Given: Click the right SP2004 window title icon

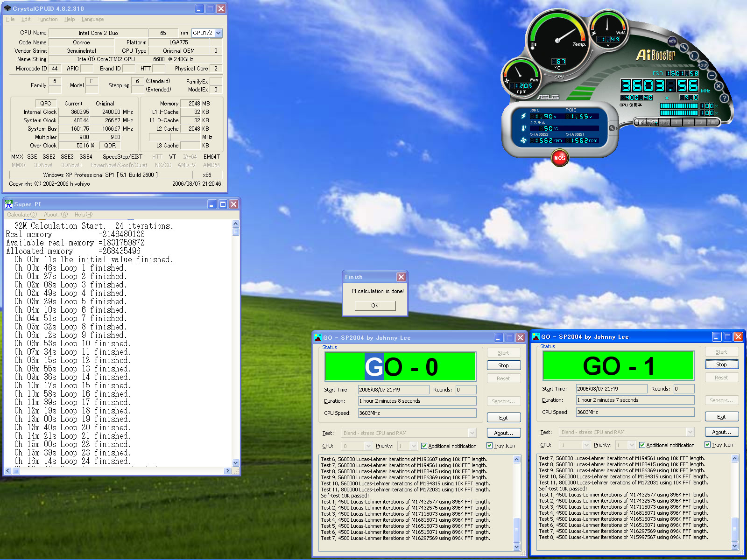Looking at the screenshot, I should (x=536, y=336).
